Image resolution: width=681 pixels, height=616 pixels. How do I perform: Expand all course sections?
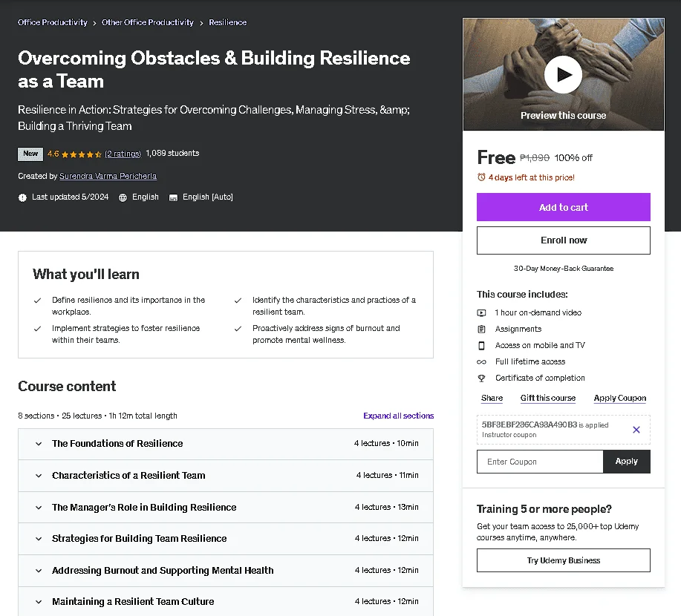tap(398, 416)
